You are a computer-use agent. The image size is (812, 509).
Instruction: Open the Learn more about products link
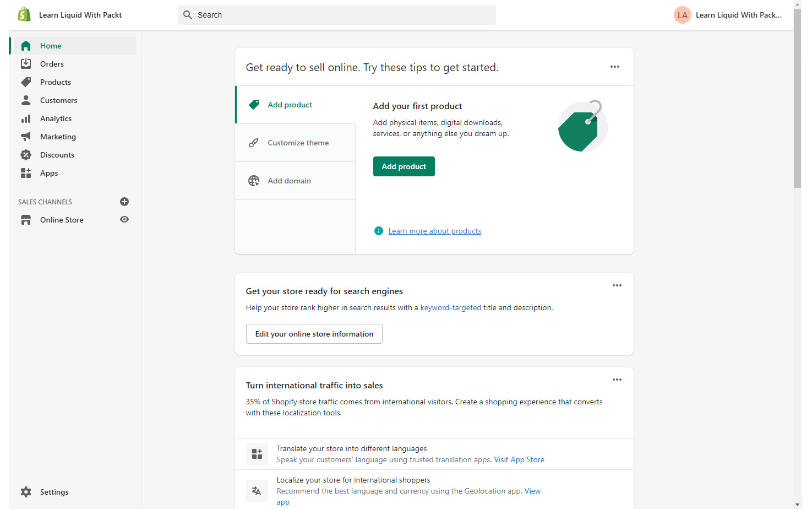click(x=434, y=230)
